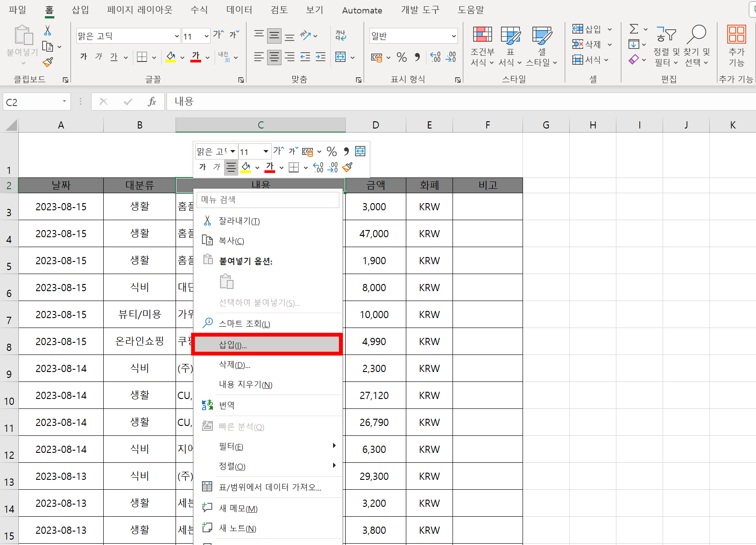Click 번역 in context menu
This screenshot has height=545, width=756.
pyautogui.click(x=268, y=405)
